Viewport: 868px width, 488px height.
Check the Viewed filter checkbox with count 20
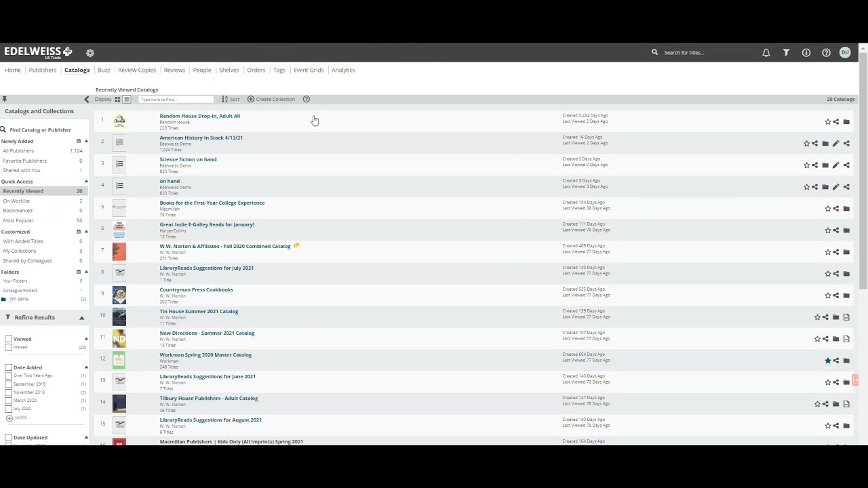[8, 347]
